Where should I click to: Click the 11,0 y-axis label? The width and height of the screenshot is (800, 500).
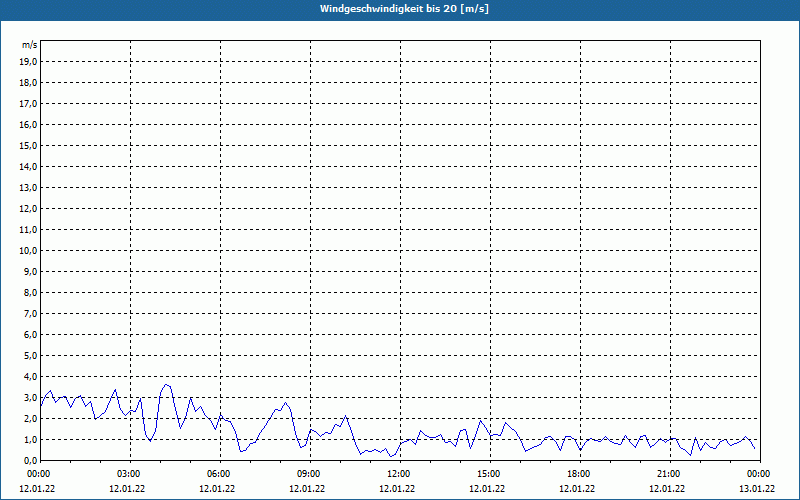30,230
